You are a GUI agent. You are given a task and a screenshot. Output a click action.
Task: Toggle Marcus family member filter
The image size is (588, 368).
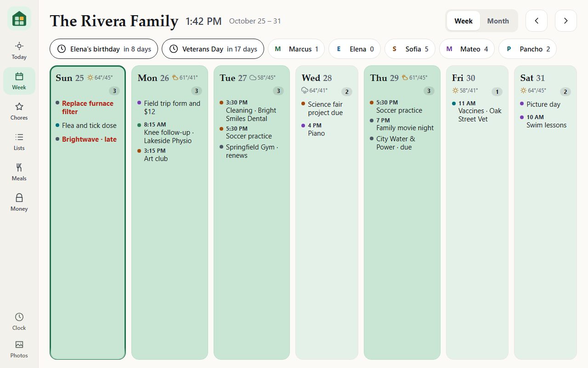point(296,49)
